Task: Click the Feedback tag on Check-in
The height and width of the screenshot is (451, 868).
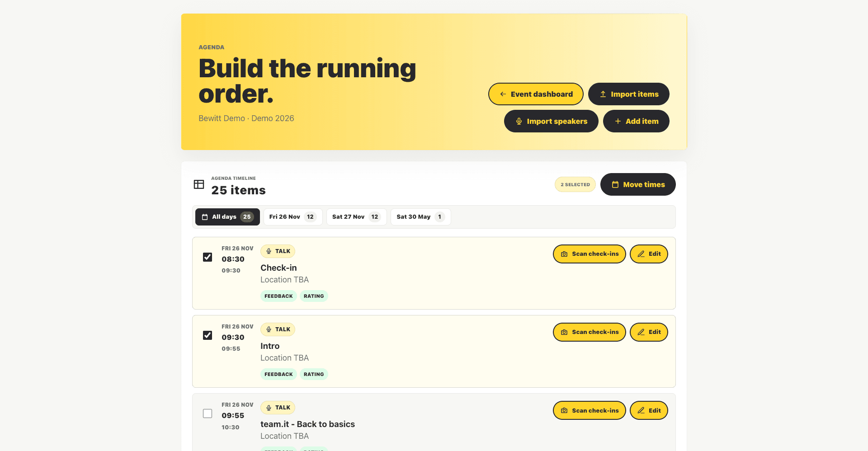Action: tap(278, 296)
